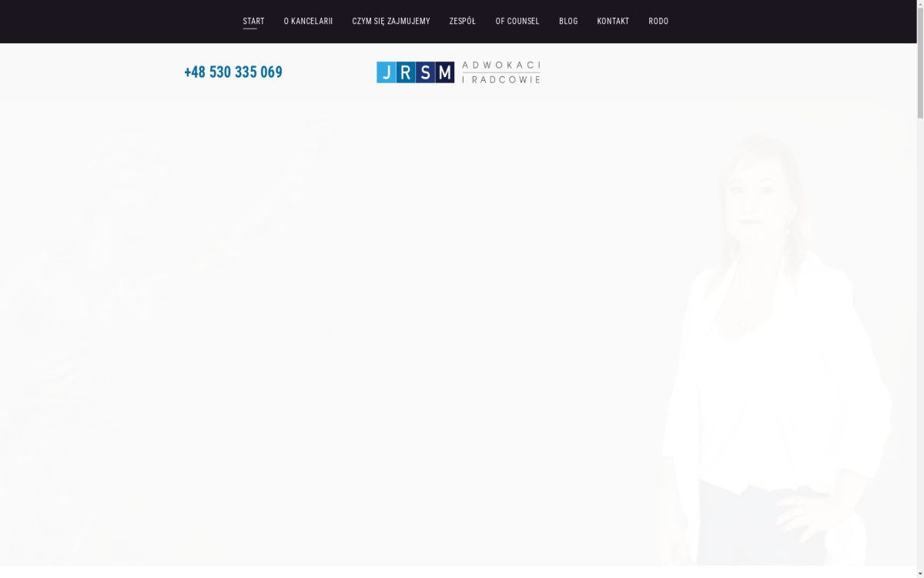Click the R block in JRSM logo
The height and width of the screenshot is (578, 924).
[405, 72]
